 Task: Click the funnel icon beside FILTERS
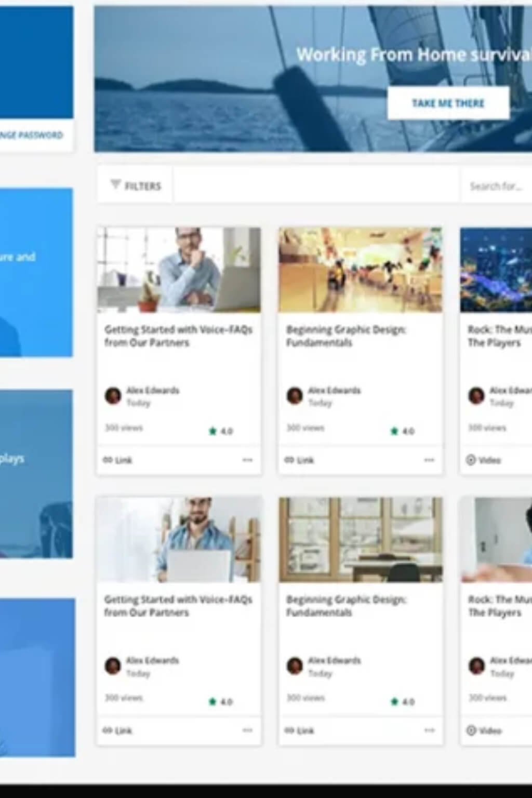[x=115, y=184]
